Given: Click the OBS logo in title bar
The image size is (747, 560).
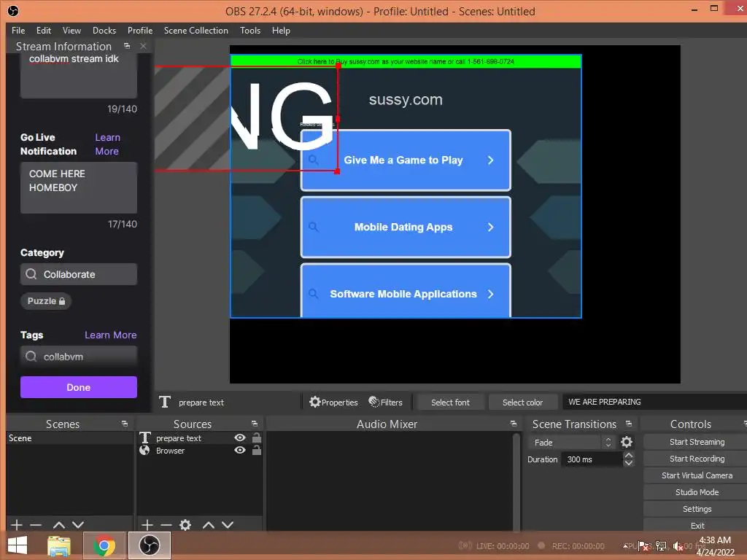Looking at the screenshot, I should pyautogui.click(x=13, y=10).
